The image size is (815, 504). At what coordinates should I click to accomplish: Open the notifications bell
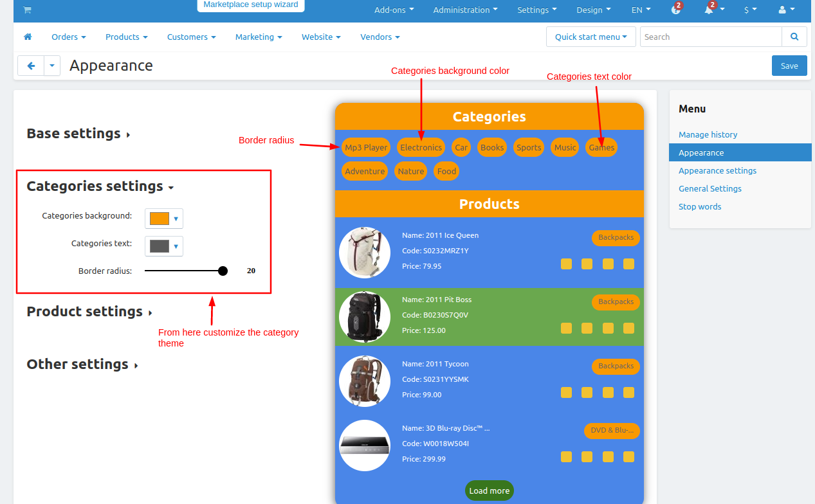click(709, 10)
